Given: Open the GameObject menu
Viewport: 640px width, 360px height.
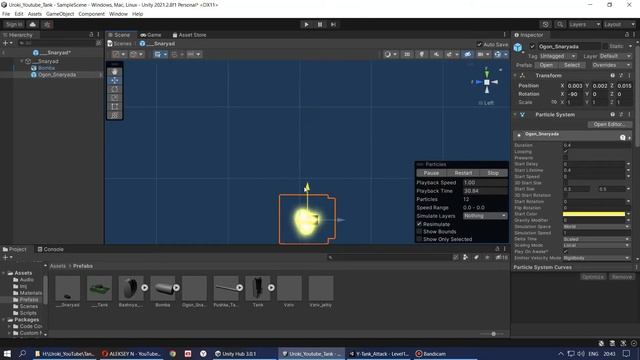Looking at the screenshot, I should point(60,14).
